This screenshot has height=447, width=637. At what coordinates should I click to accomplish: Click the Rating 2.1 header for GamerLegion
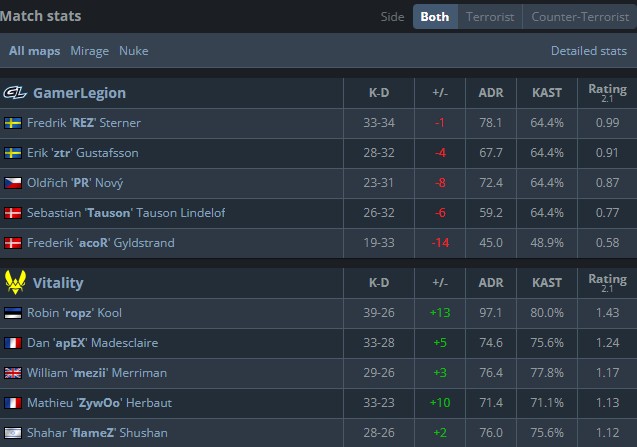[x=607, y=93]
